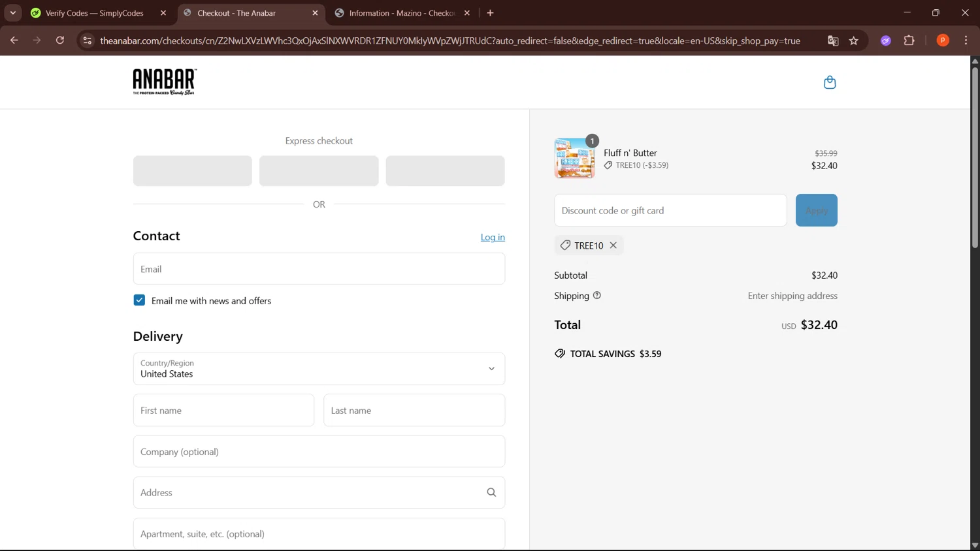Bookmark this page with the star
Image resolution: width=980 pixels, height=551 pixels.
pos(853,40)
